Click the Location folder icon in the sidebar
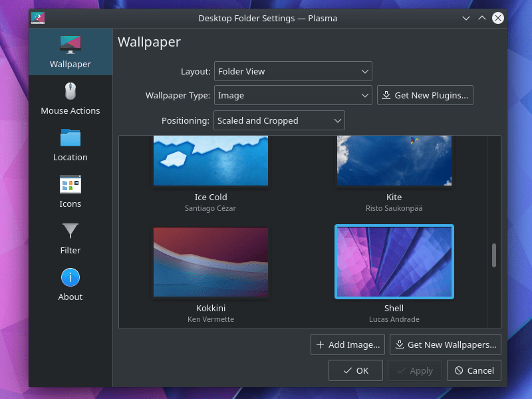This screenshot has height=399, width=532. (70, 140)
